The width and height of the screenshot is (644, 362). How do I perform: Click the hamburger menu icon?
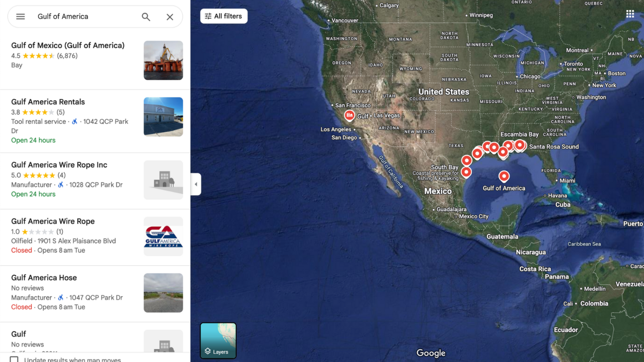(x=20, y=16)
